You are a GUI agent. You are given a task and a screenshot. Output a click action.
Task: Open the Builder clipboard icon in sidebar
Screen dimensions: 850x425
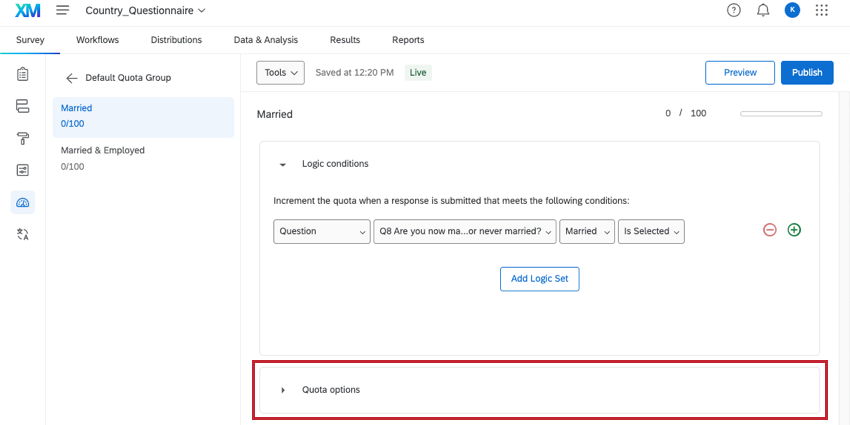coord(23,74)
